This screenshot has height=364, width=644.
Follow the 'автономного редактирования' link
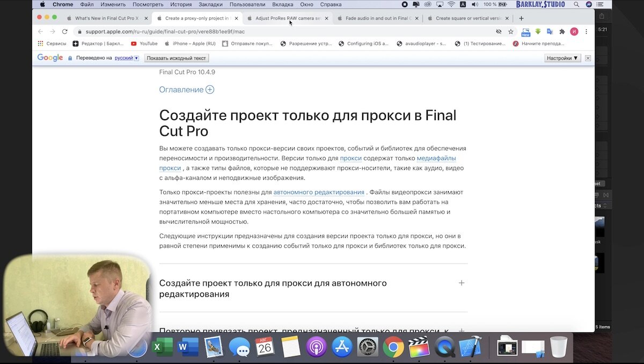click(319, 192)
